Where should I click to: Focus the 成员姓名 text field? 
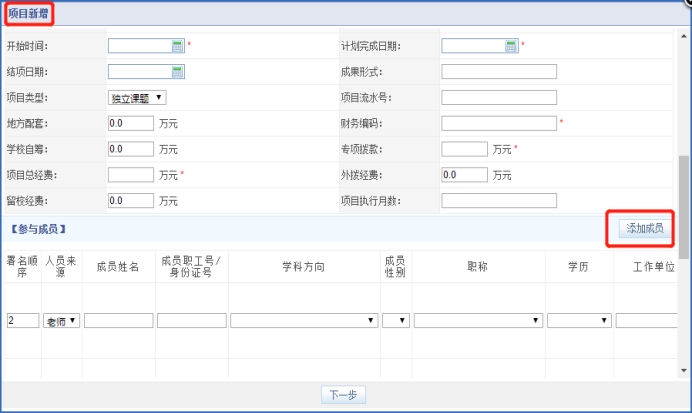[x=118, y=321]
